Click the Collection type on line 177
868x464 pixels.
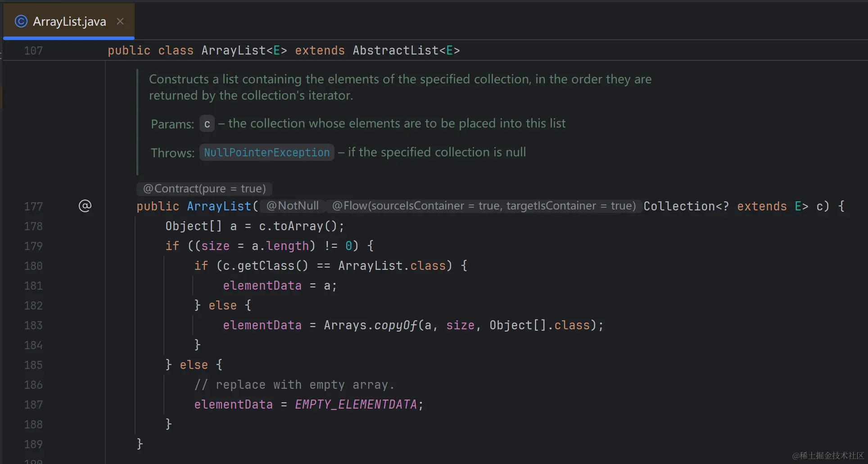click(x=679, y=206)
